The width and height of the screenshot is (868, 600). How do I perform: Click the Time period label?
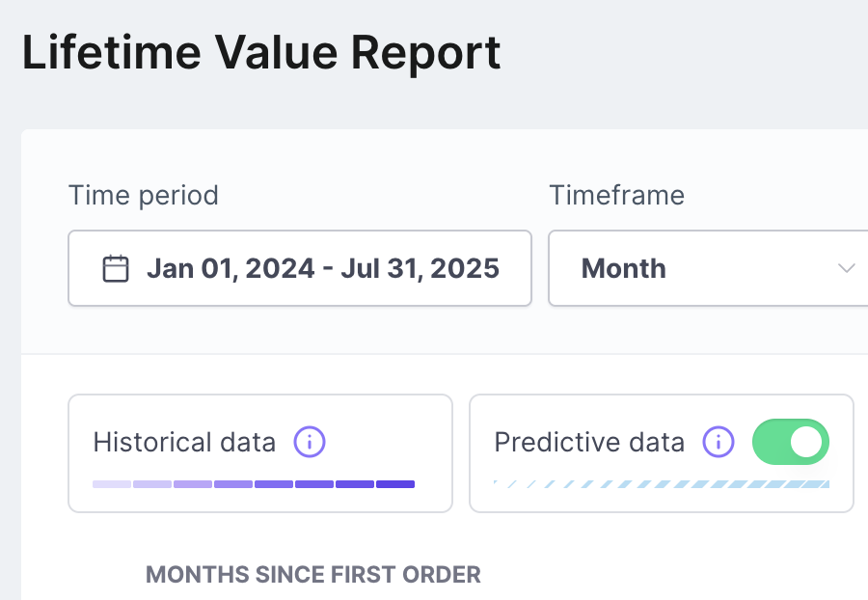pyautogui.click(x=144, y=195)
